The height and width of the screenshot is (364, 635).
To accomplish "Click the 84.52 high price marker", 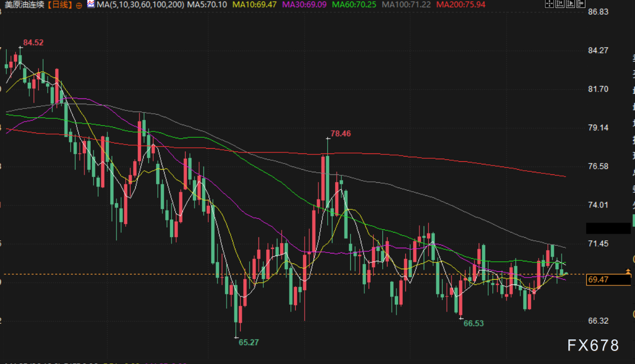I will tap(33, 42).
